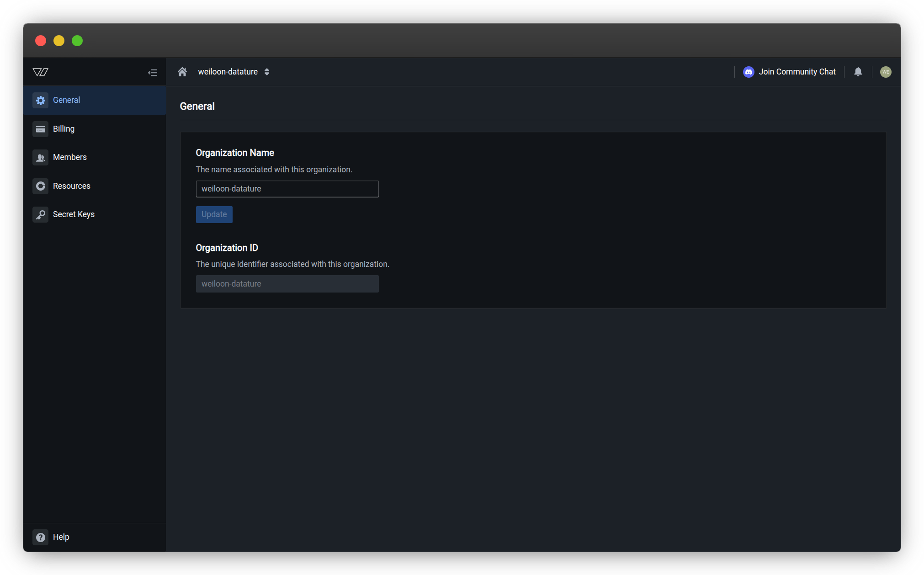Open Secret Keys settings

[74, 214]
